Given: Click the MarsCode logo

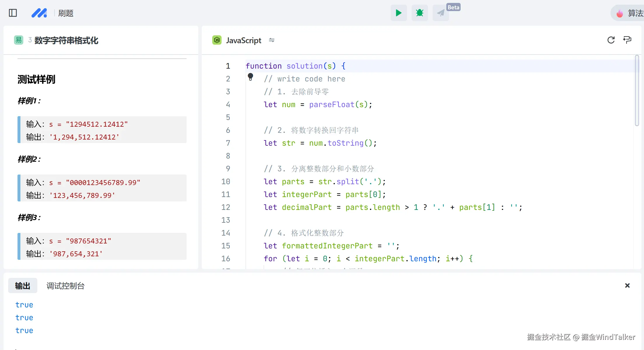Looking at the screenshot, I should (39, 13).
